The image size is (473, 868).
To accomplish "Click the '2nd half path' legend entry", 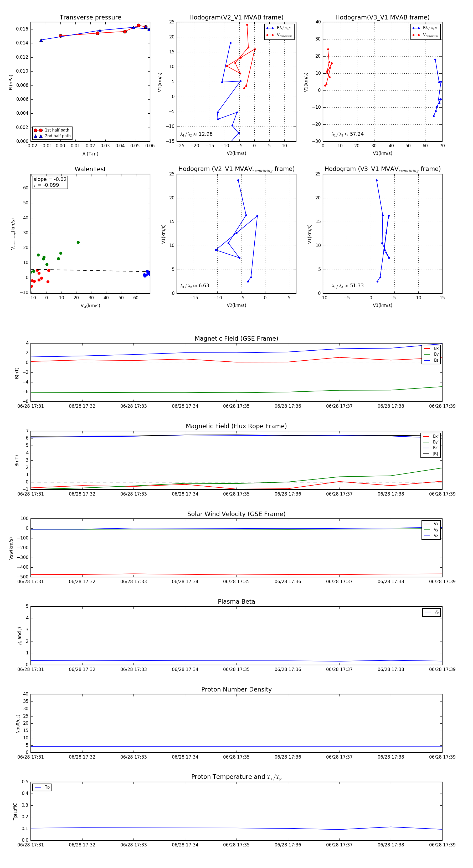I will point(53,136).
